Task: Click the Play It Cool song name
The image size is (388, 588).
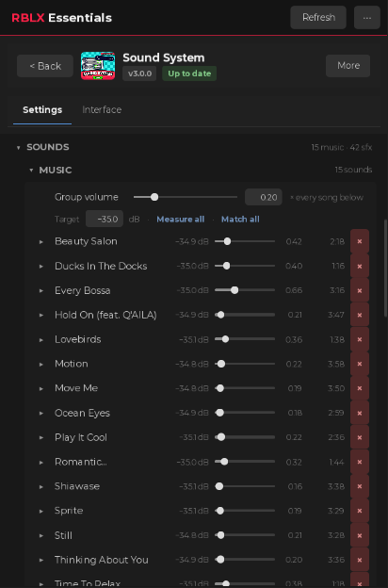Action: click(x=81, y=437)
